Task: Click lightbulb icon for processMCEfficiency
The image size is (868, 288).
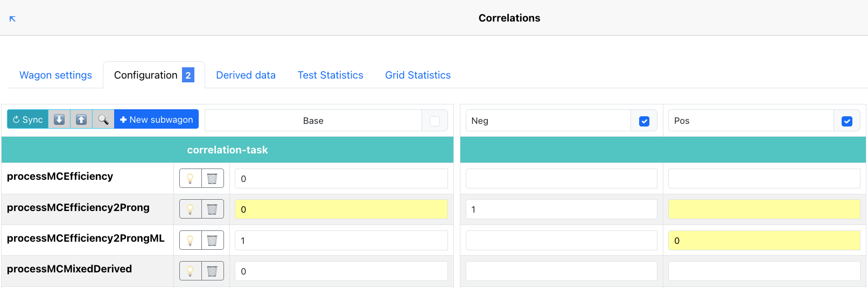Action: click(190, 179)
